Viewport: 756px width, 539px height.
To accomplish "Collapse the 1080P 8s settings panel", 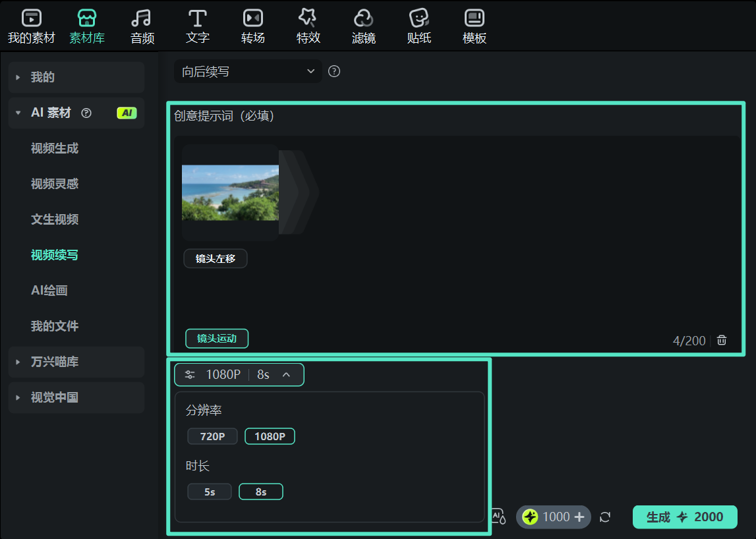I will tap(285, 374).
